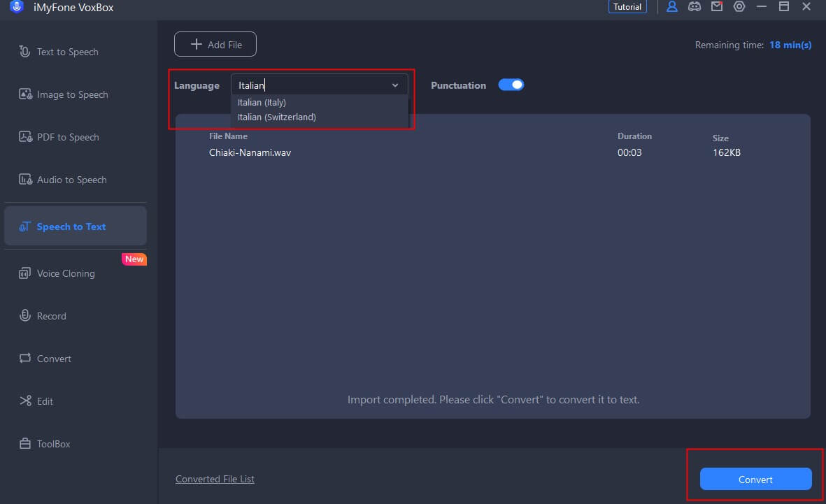Close the VoxBox window
The image size is (826, 504).
click(x=806, y=6)
